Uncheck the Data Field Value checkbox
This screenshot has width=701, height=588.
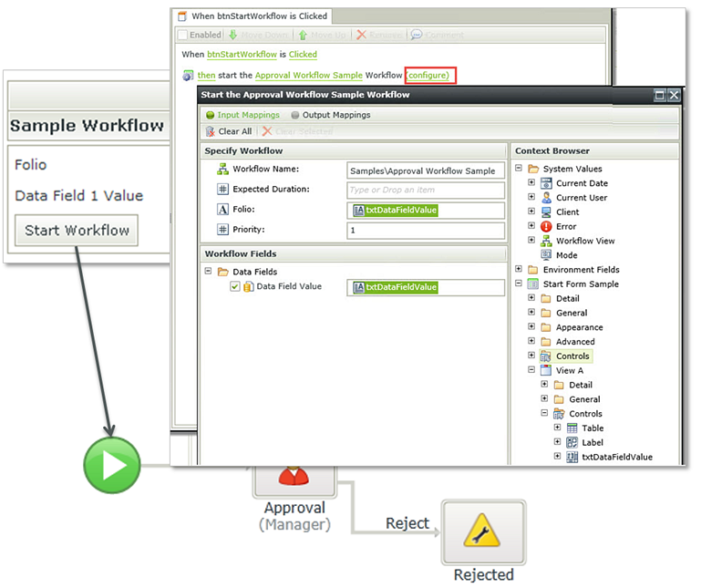coord(234,286)
